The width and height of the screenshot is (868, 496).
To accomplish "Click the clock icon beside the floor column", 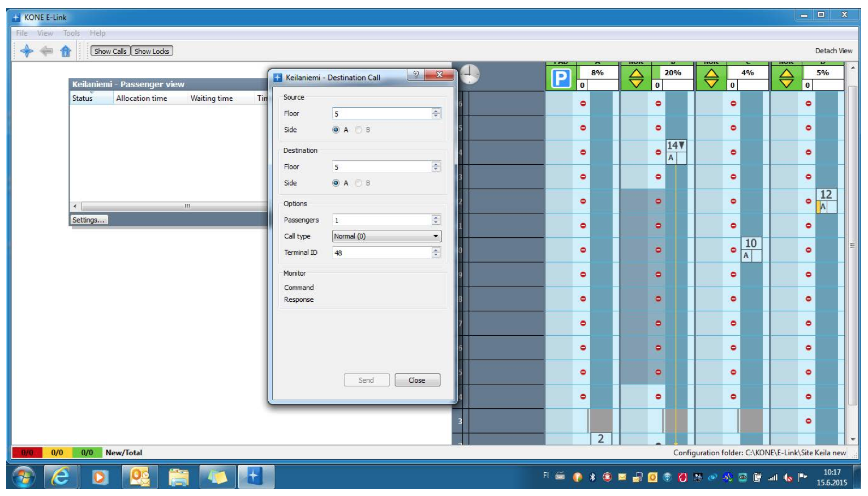I will pyautogui.click(x=469, y=74).
